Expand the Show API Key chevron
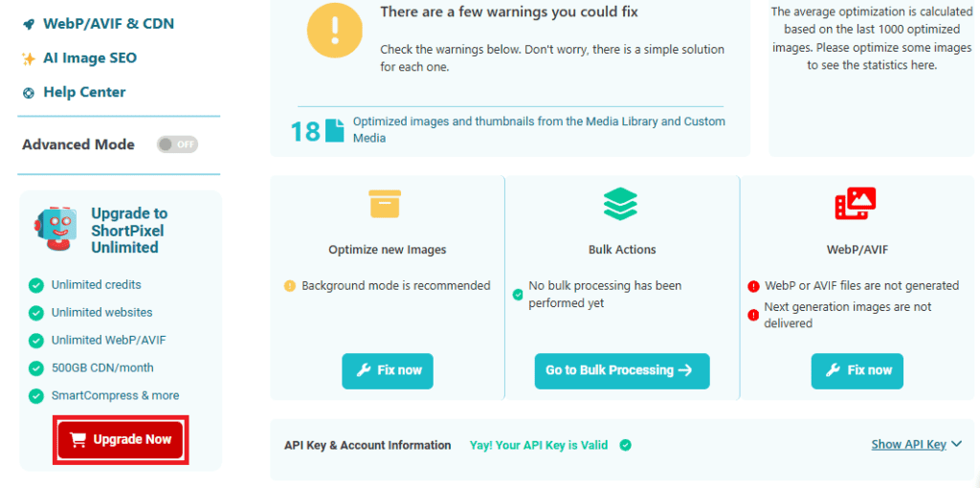This screenshot has width=980, height=488. (957, 444)
